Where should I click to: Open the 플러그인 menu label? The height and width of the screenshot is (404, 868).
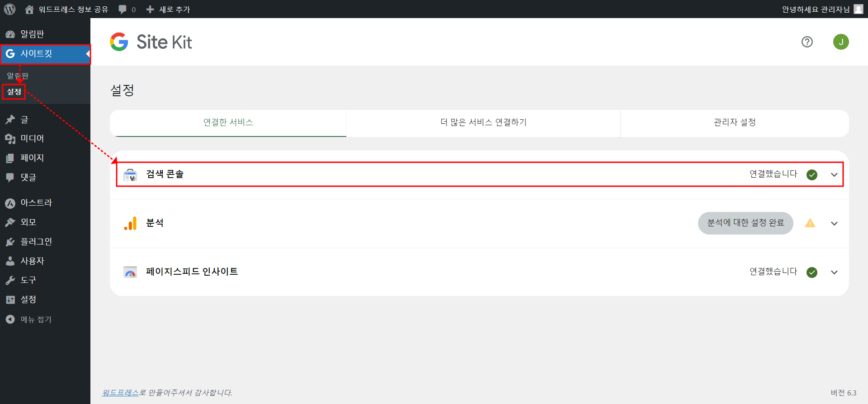pos(36,242)
